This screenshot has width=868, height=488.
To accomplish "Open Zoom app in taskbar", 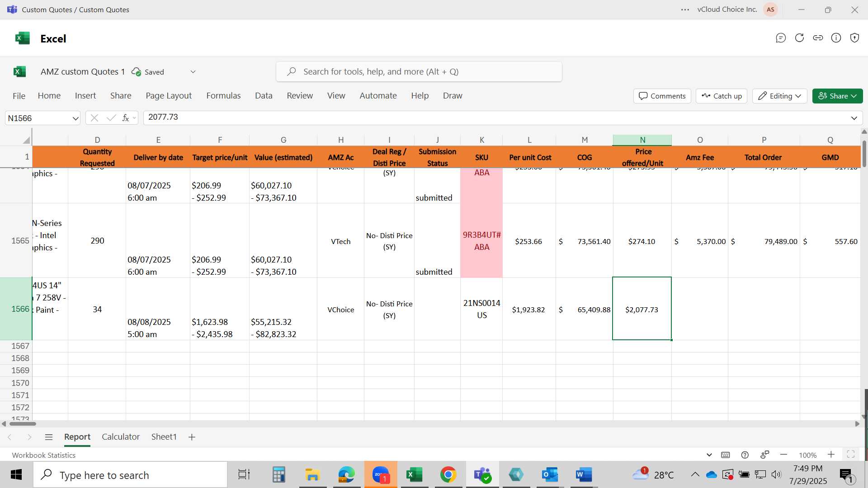I will (x=381, y=474).
